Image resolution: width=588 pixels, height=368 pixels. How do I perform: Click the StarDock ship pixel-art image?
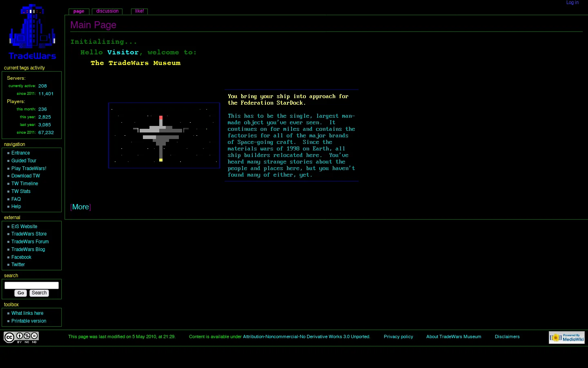click(x=164, y=135)
